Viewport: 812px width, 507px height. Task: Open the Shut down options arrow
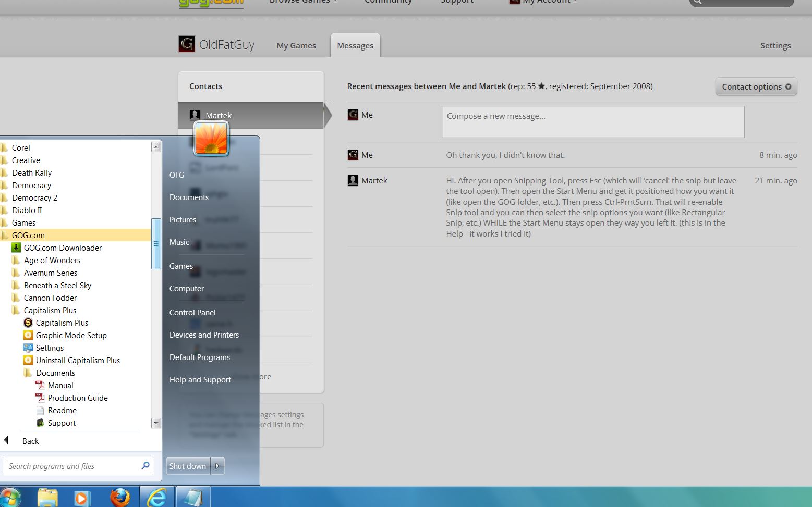pos(217,466)
